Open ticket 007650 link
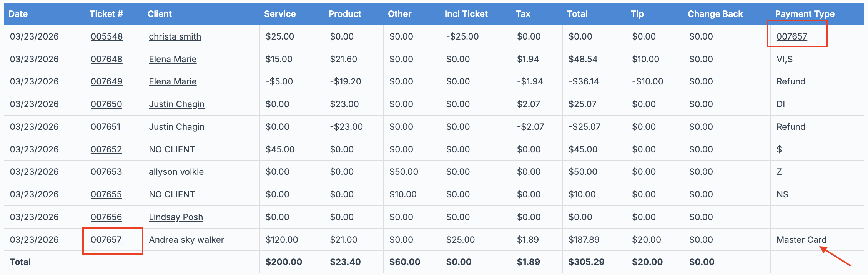 pos(106,104)
